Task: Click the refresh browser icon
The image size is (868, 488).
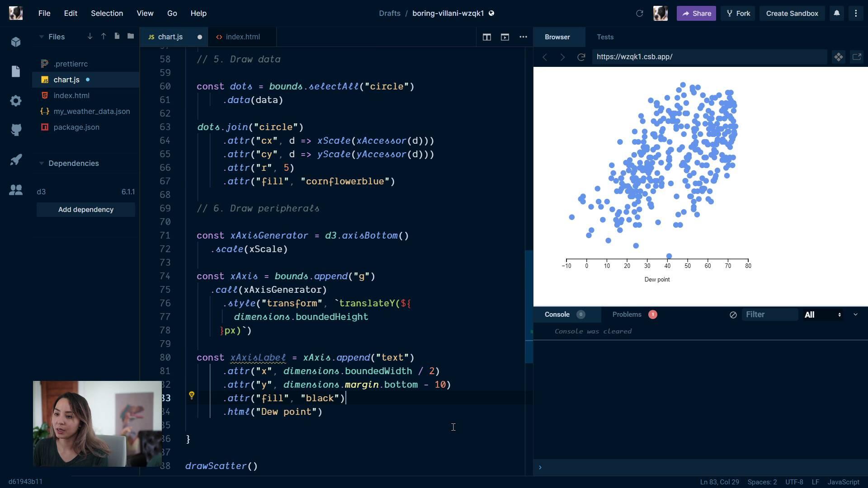Action: click(x=580, y=56)
